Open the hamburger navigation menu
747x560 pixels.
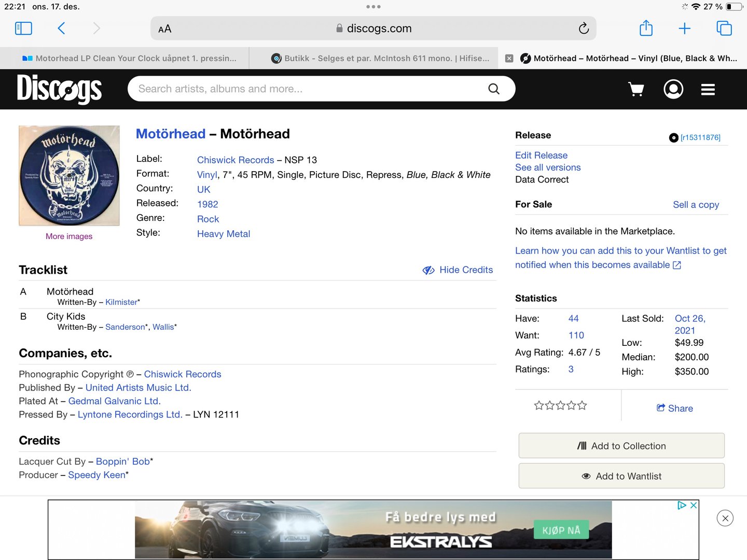point(708,90)
